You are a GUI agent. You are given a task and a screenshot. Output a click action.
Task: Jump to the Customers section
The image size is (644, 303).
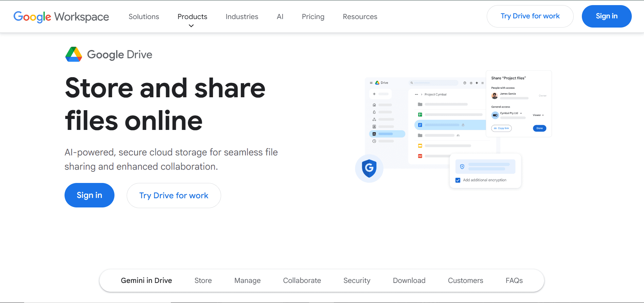click(x=465, y=281)
